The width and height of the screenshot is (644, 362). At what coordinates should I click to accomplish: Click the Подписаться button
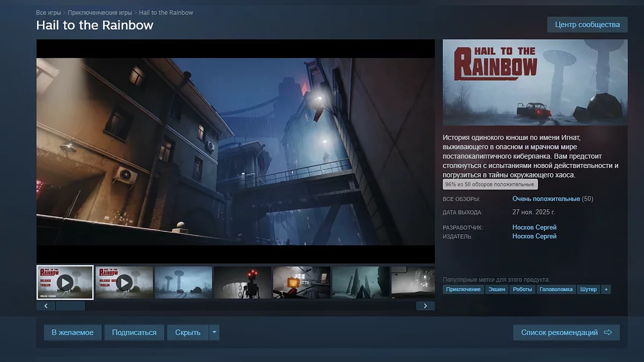point(134,333)
